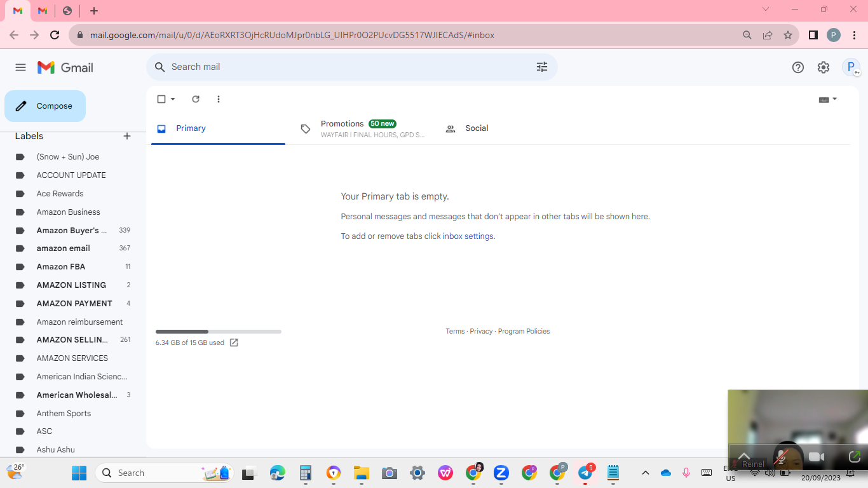Create a new label with plus icon
868x488 pixels.
click(x=127, y=136)
